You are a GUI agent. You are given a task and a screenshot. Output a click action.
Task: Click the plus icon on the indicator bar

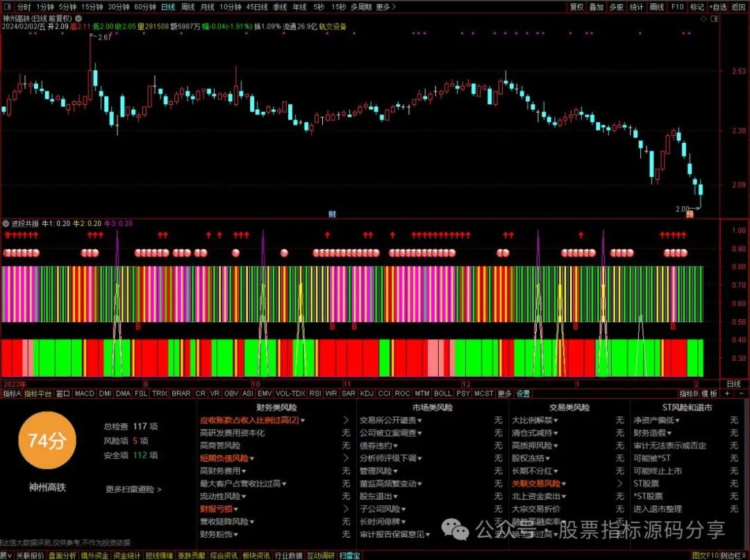(x=727, y=393)
